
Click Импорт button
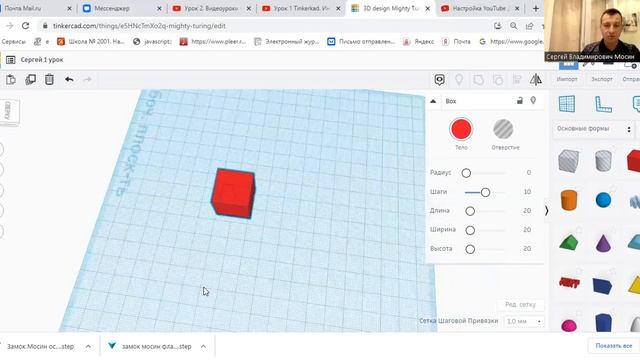coord(567,79)
